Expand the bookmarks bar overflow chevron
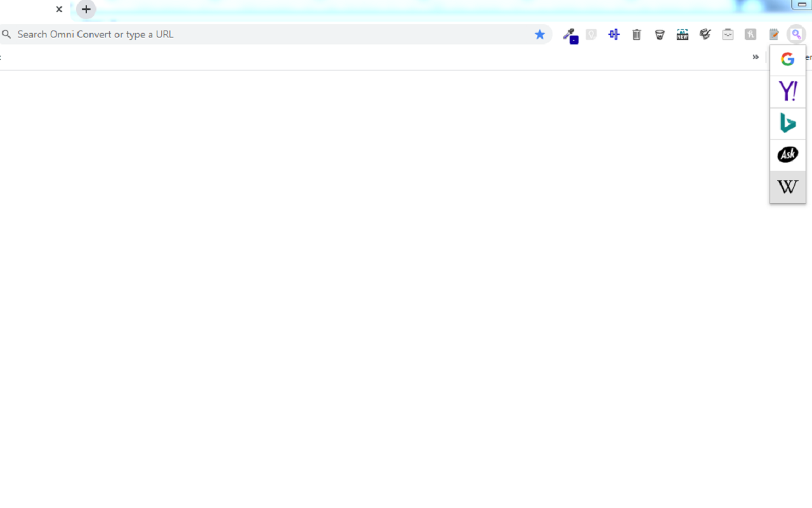Viewport: 812px width, 508px height. (x=755, y=57)
